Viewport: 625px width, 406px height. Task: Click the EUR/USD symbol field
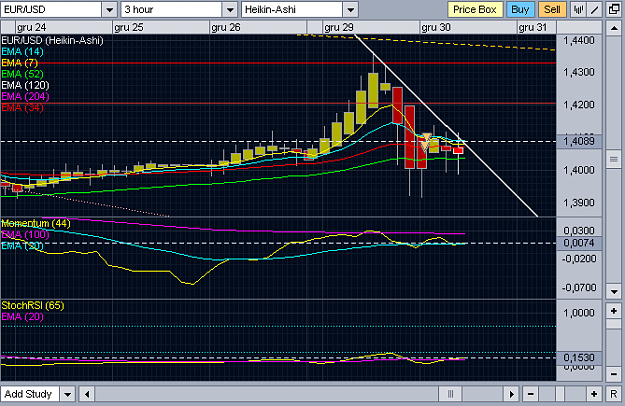(x=51, y=10)
